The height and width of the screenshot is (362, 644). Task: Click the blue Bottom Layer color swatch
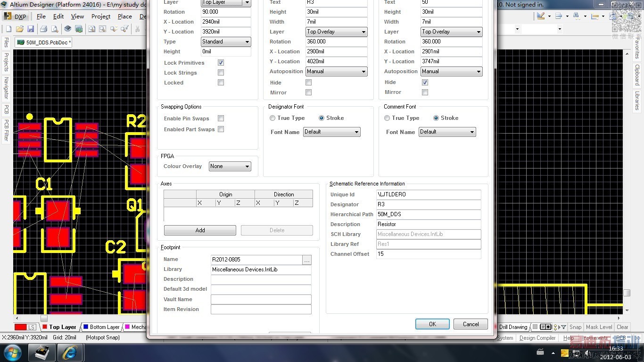86,327
